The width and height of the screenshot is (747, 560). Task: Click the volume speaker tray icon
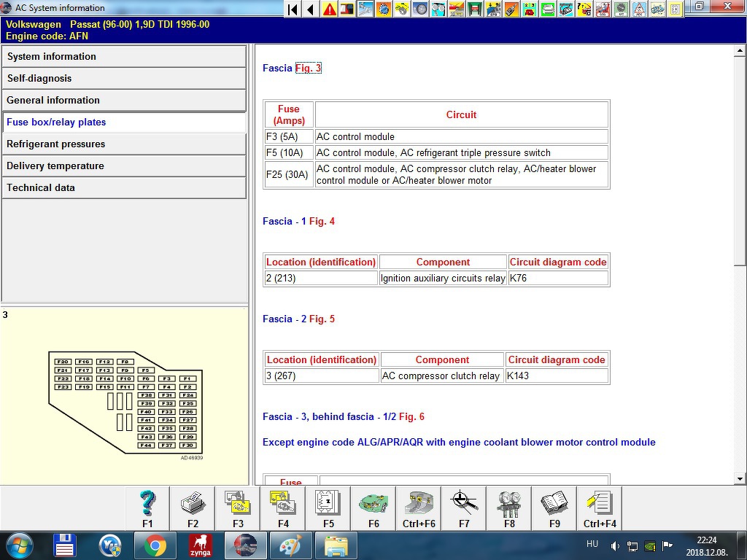coord(615,545)
